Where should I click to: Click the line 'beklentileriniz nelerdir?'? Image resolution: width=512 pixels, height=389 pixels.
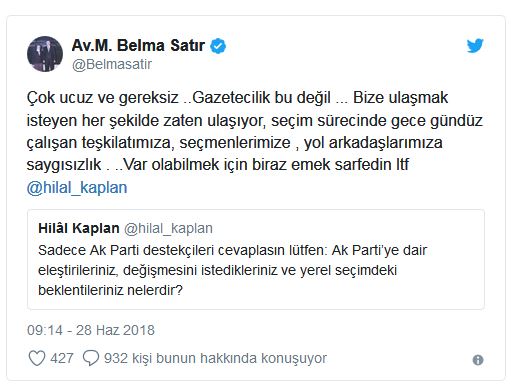[111, 290]
